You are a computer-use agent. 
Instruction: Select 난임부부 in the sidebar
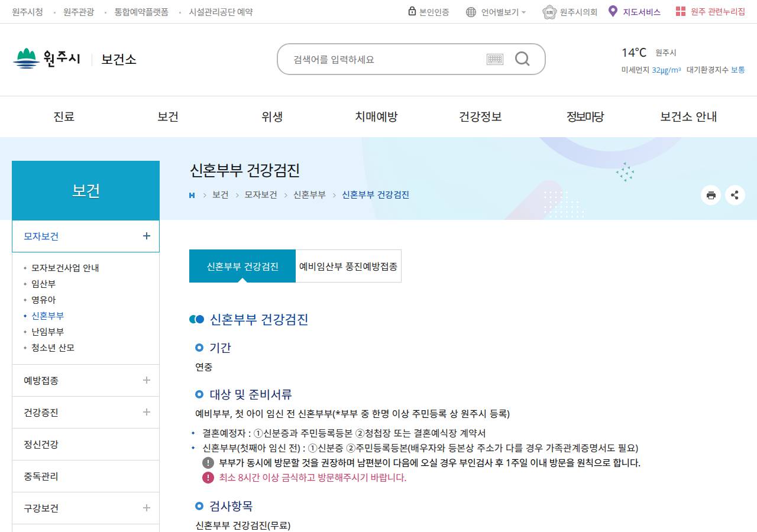[x=48, y=332]
